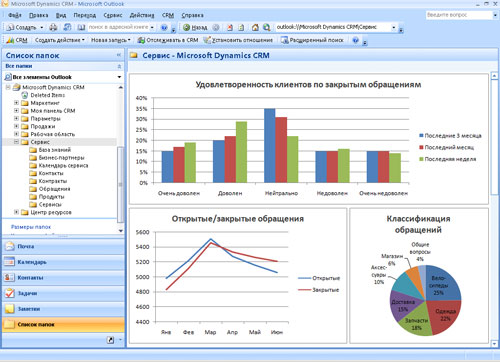Click the home icon in the web toolbar
The width and height of the screenshot is (500, 362).
click(x=255, y=27)
